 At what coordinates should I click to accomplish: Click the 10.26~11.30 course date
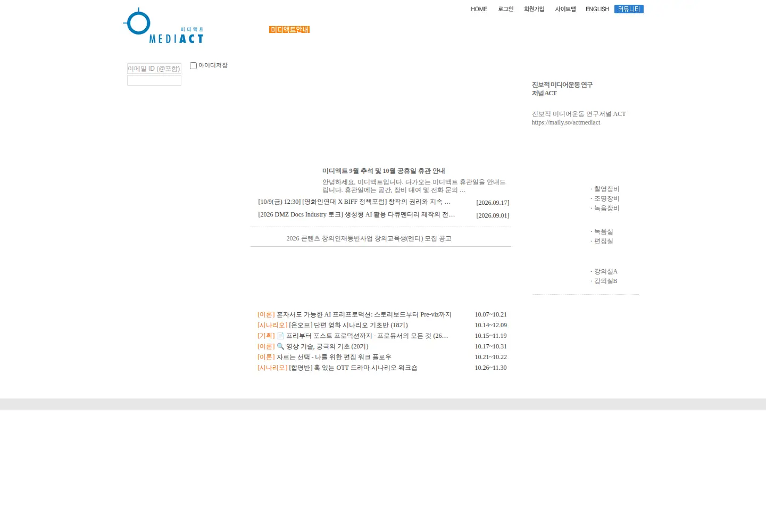click(490, 368)
